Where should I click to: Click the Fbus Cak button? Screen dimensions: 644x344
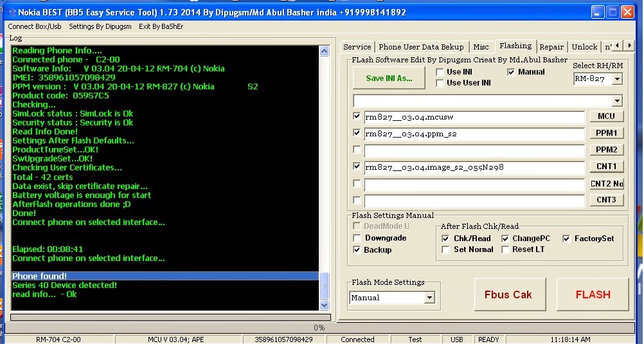coord(510,294)
